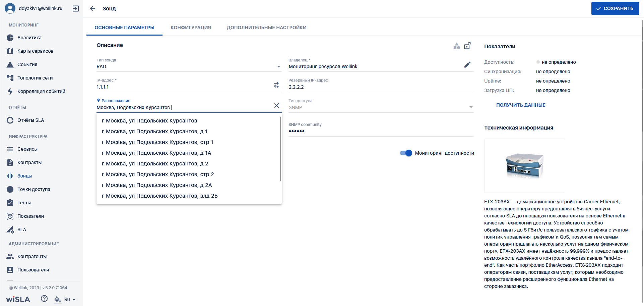The height and width of the screenshot is (306, 644).
Task: Open the theme paint bucket icon
Action: point(58,299)
